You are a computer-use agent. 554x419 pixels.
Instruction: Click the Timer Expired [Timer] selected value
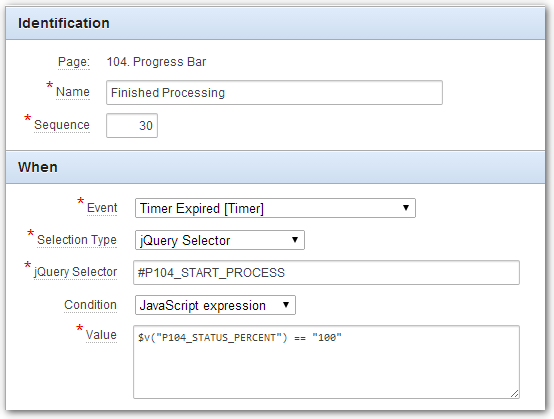click(202, 208)
